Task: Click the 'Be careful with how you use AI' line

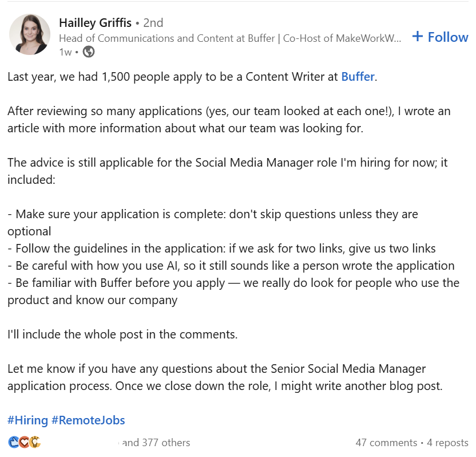Action: tap(231, 266)
